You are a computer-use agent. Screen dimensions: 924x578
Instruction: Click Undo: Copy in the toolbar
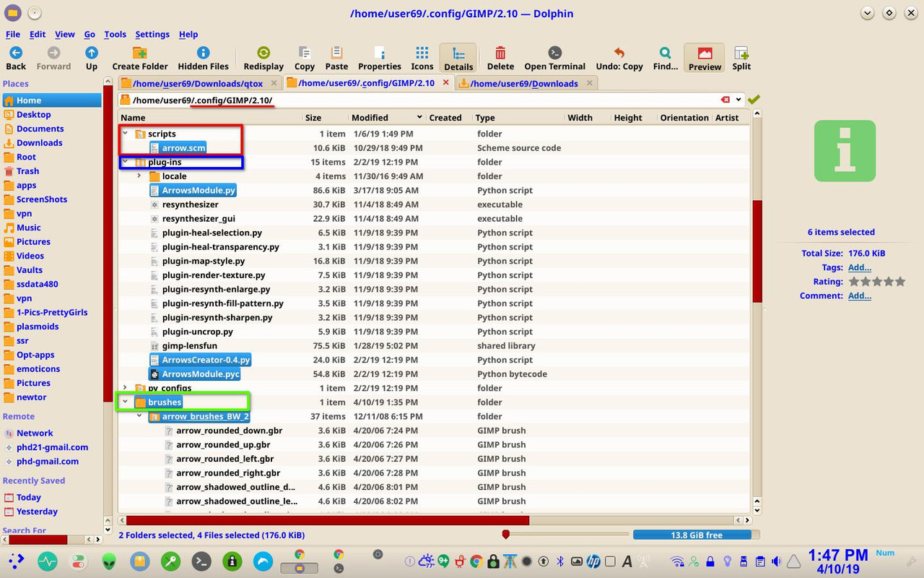tap(619, 59)
